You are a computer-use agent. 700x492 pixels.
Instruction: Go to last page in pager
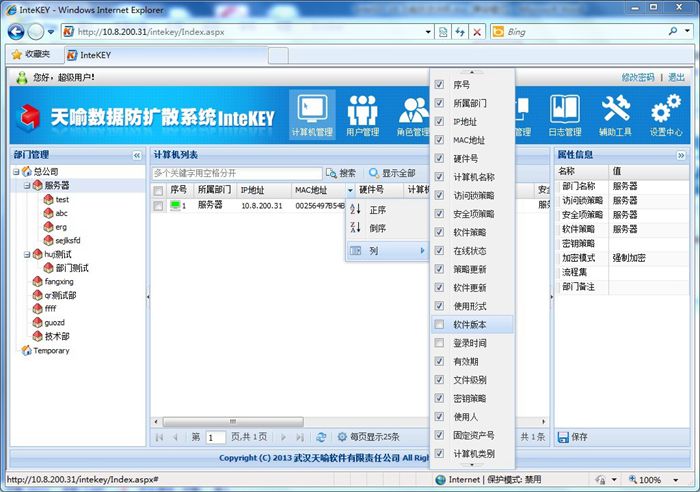(300, 437)
